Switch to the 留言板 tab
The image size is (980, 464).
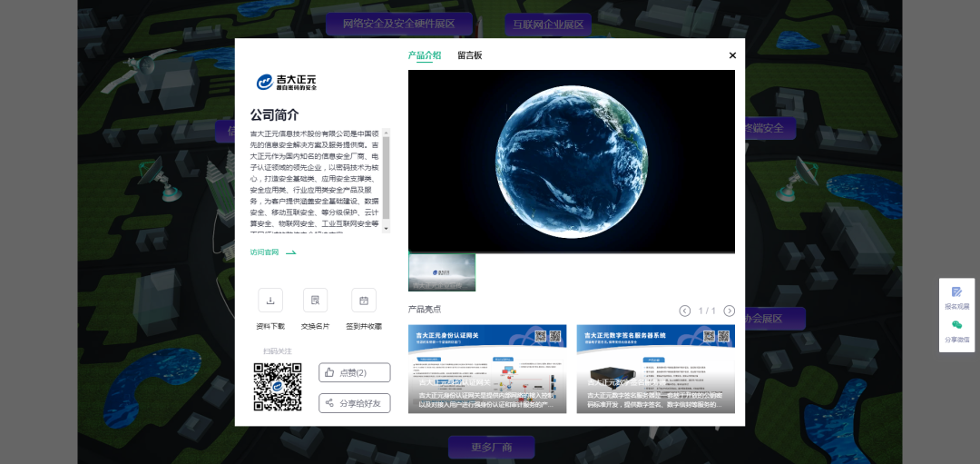click(469, 55)
